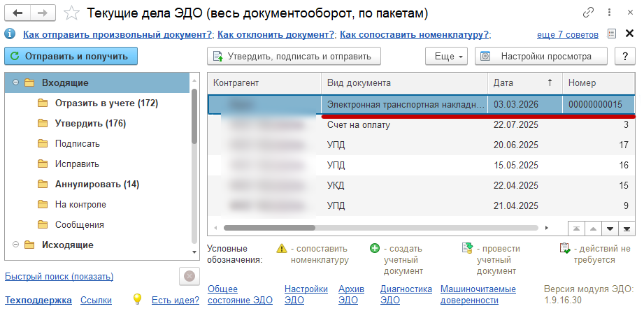Screen dimensions: 644x311
Task: Click Отправить и получить button
Action: coord(71,56)
